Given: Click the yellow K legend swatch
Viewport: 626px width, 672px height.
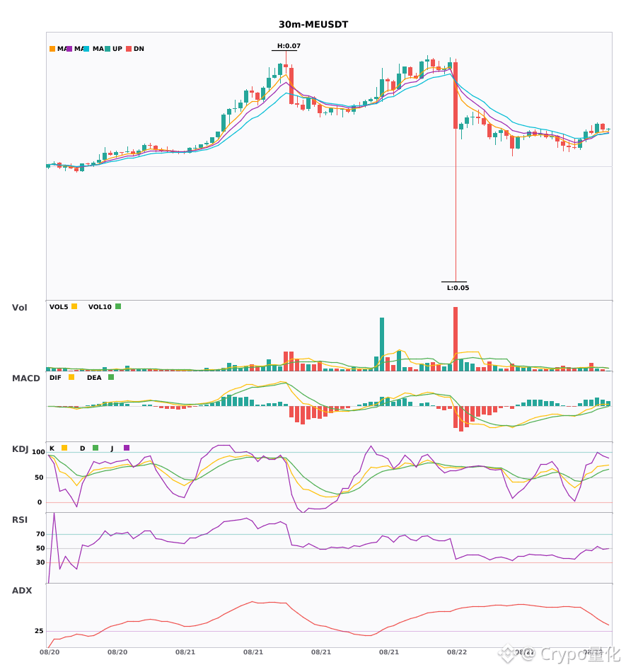Looking at the screenshot, I should [64, 448].
